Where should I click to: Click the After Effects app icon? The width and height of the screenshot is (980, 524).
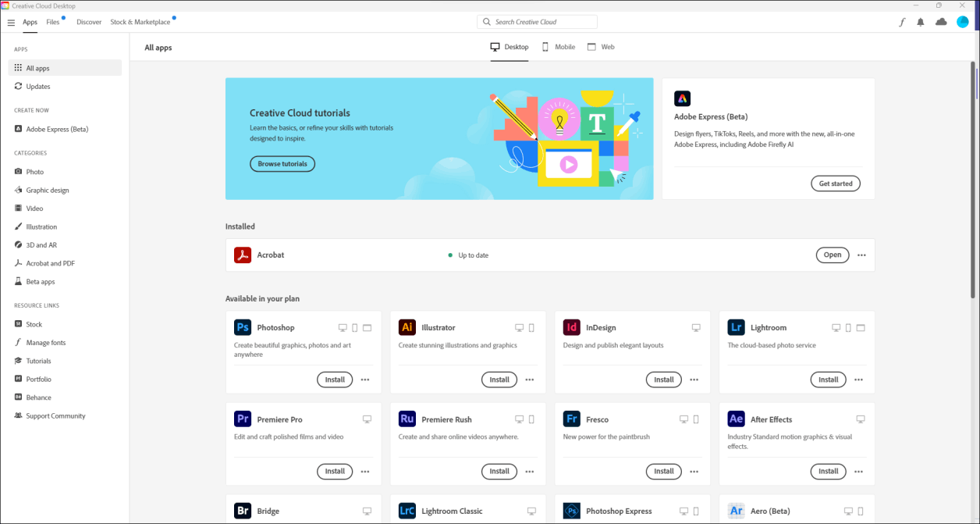click(x=736, y=419)
